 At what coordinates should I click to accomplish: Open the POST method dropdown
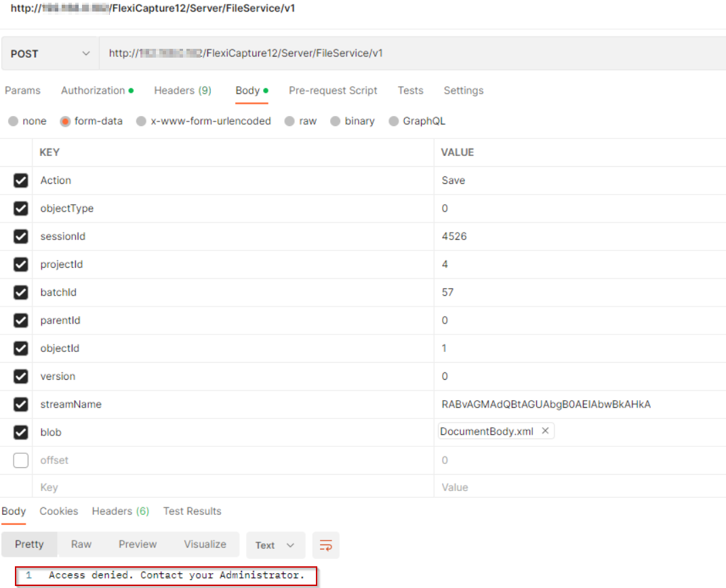tap(50, 54)
